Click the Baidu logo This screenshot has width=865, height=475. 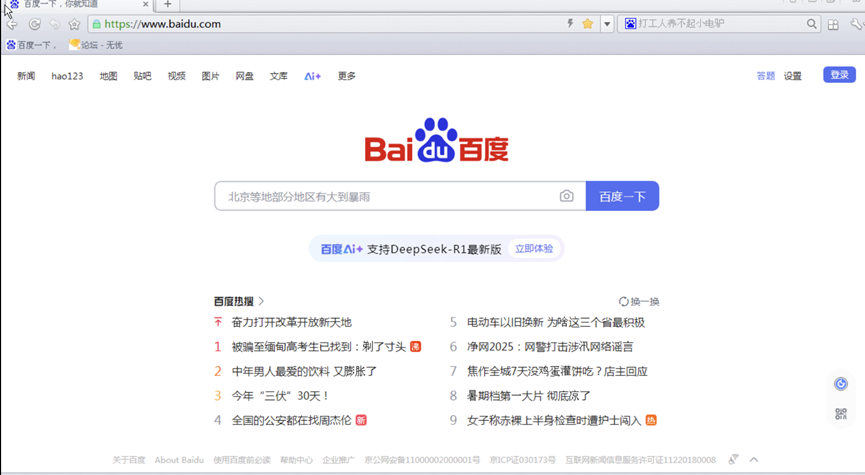click(x=436, y=140)
